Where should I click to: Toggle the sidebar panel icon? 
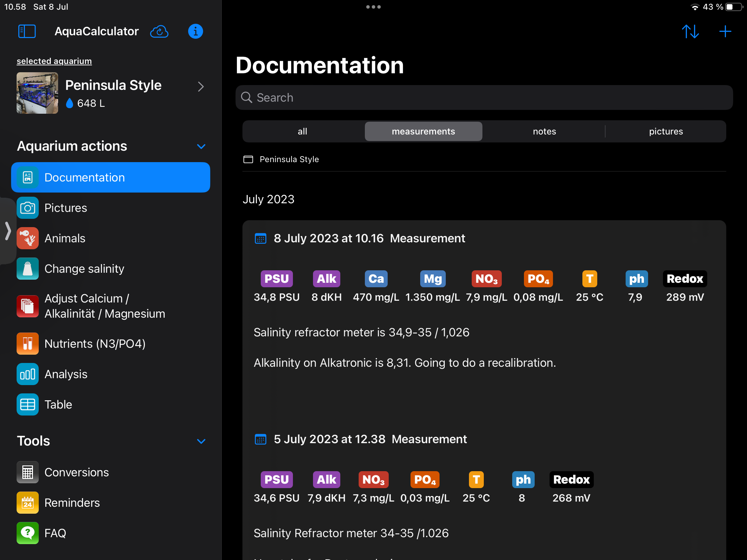(27, 31)
